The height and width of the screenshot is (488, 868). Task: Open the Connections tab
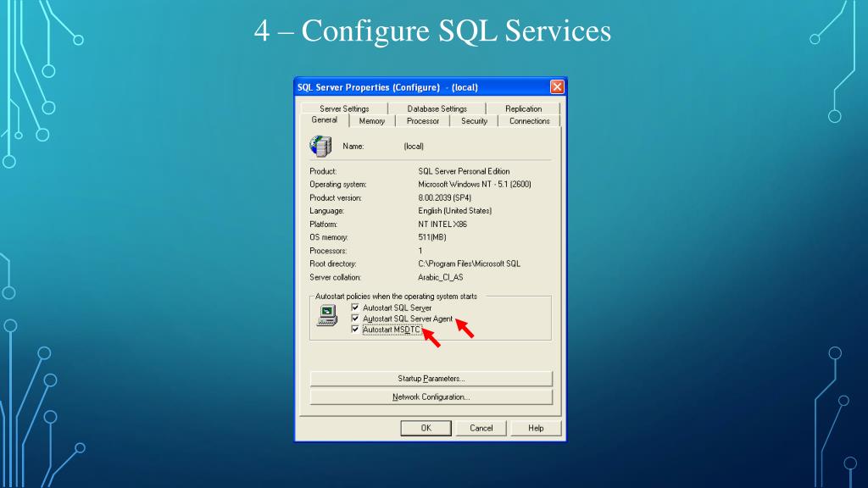pos(529,121)
